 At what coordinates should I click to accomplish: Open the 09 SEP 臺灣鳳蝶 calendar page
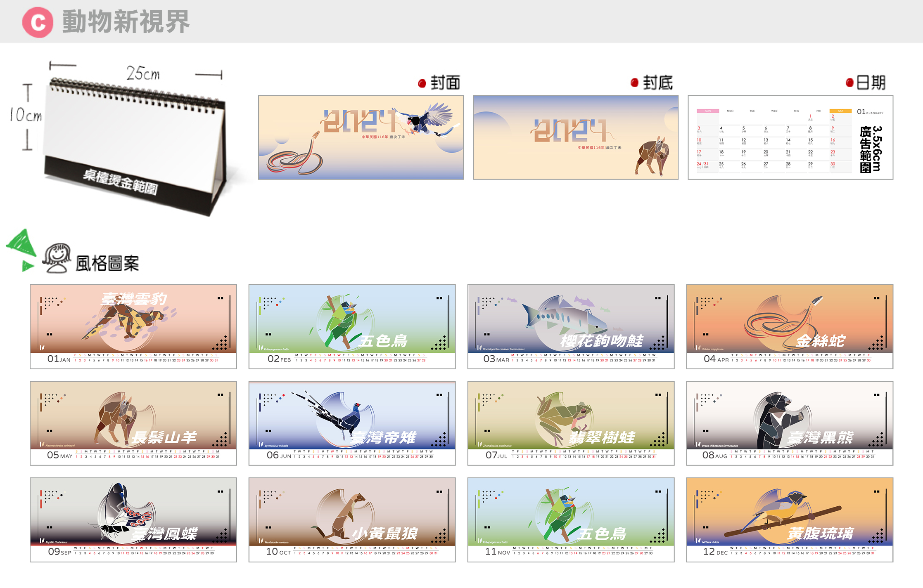[133, 520]
